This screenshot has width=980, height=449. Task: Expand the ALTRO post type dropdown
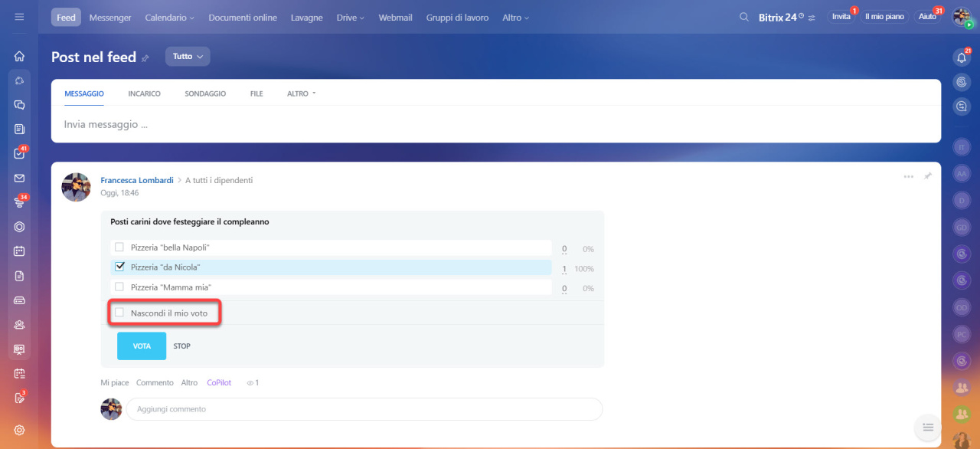tap(301, 93)
